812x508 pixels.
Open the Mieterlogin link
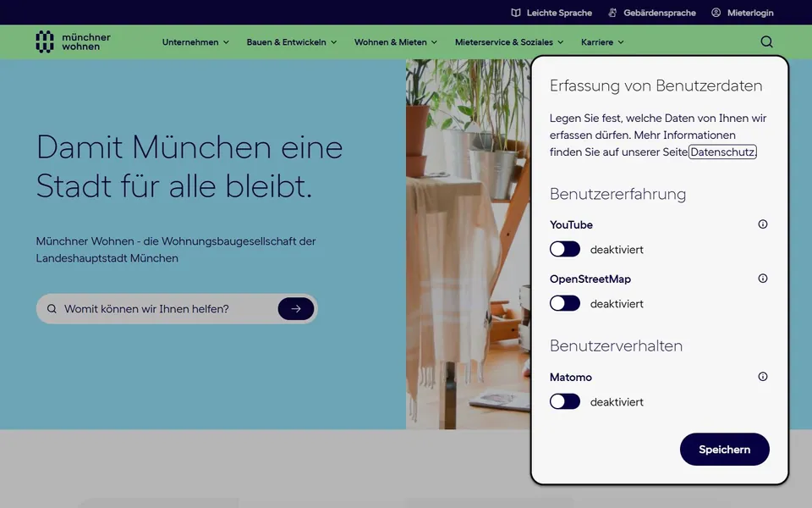click(743, 13)
